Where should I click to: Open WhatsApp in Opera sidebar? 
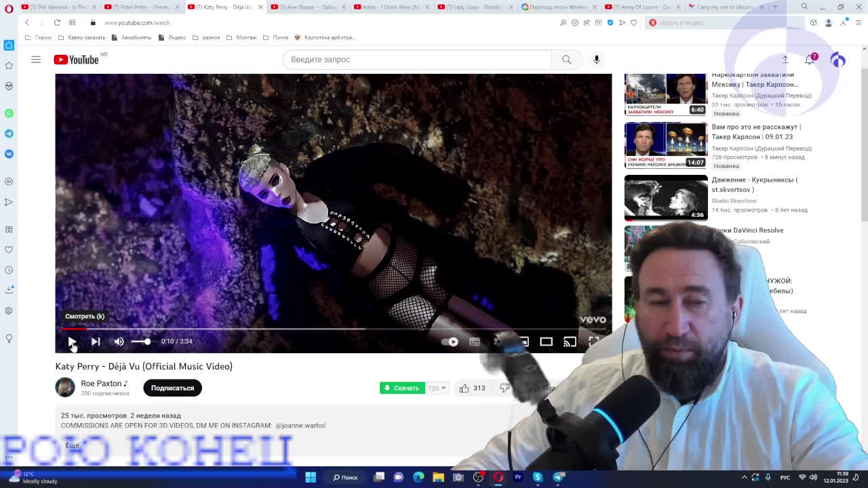coord(9,113)
